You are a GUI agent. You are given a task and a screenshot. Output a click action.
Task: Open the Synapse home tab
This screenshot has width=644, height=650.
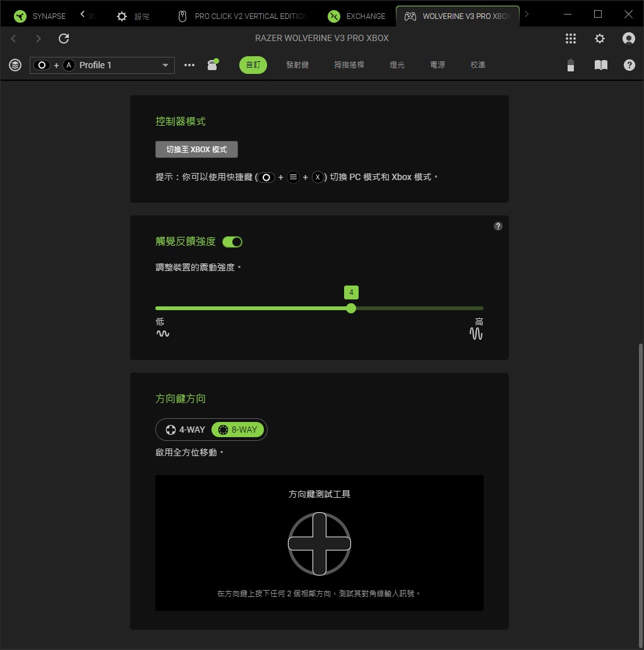[40, 16]
